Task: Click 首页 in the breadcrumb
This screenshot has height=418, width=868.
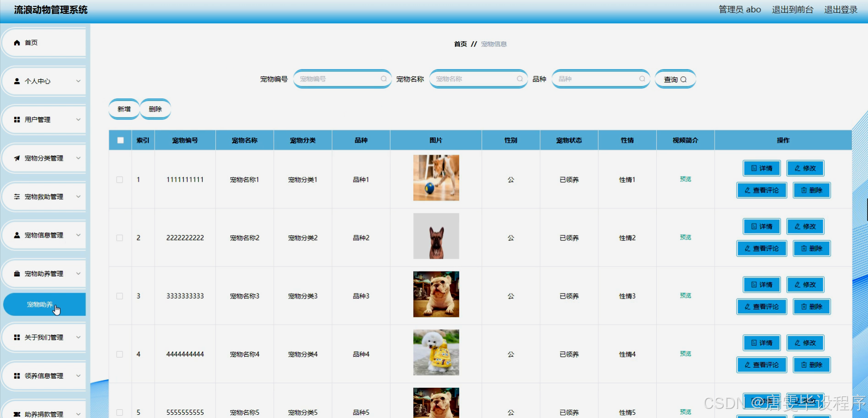Action: coord(461,44)
